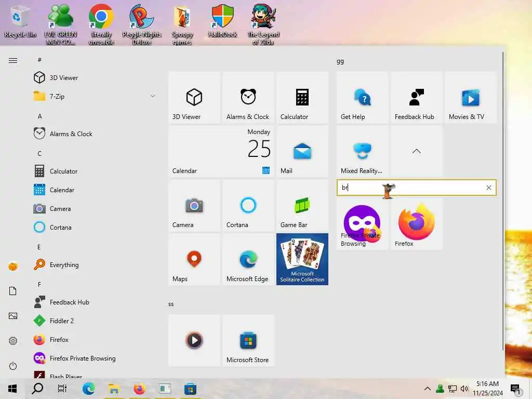Select the ss tile group title
This screenshot has height=399, width=532.
pyautogui.click(x=171, y=304)
